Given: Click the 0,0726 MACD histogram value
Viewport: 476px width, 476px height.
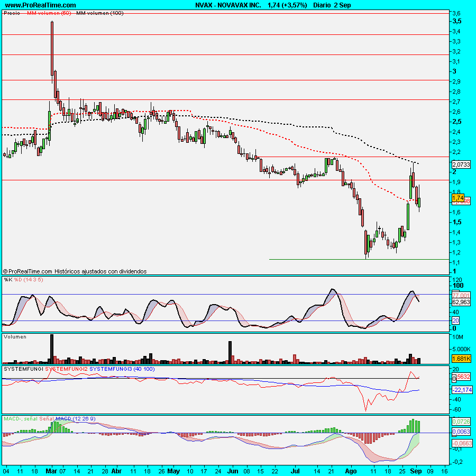Looking at the screenshot, I should coord(461,422).
